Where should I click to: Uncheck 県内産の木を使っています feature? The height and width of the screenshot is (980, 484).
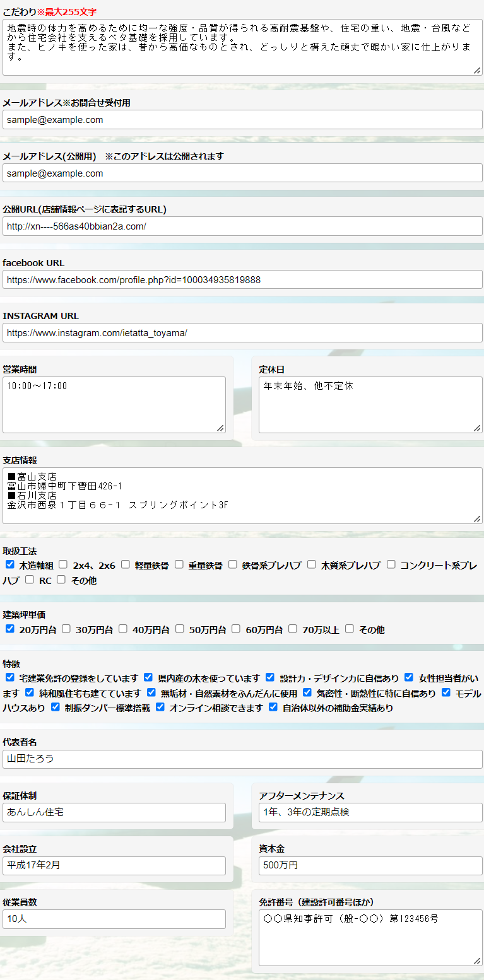click(148, 677)
